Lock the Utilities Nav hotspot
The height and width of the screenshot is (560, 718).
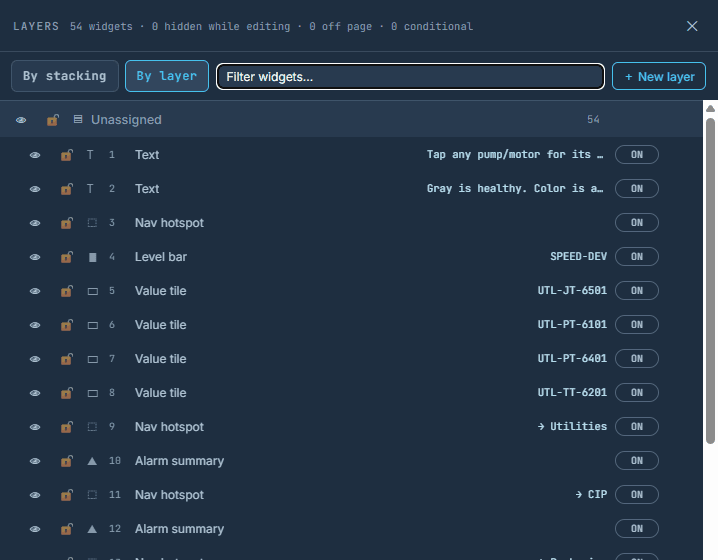[x=67, y=427]
